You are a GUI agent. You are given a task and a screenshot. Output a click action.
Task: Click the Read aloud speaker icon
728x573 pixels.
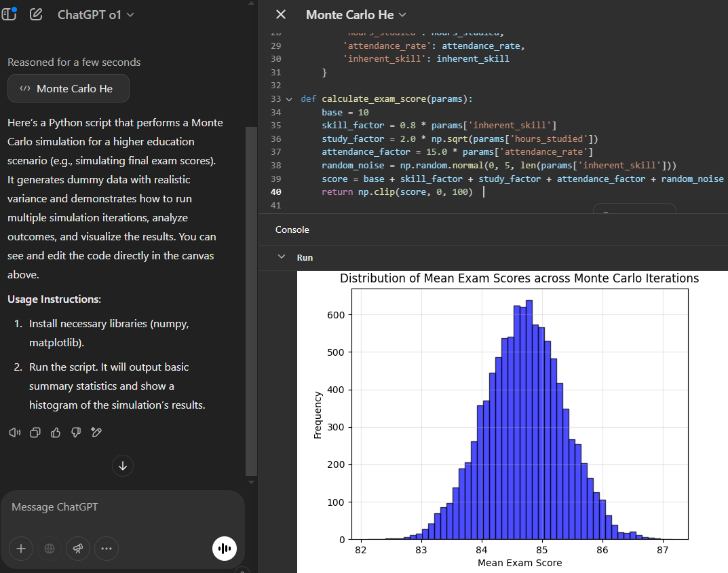pos(14,432)
